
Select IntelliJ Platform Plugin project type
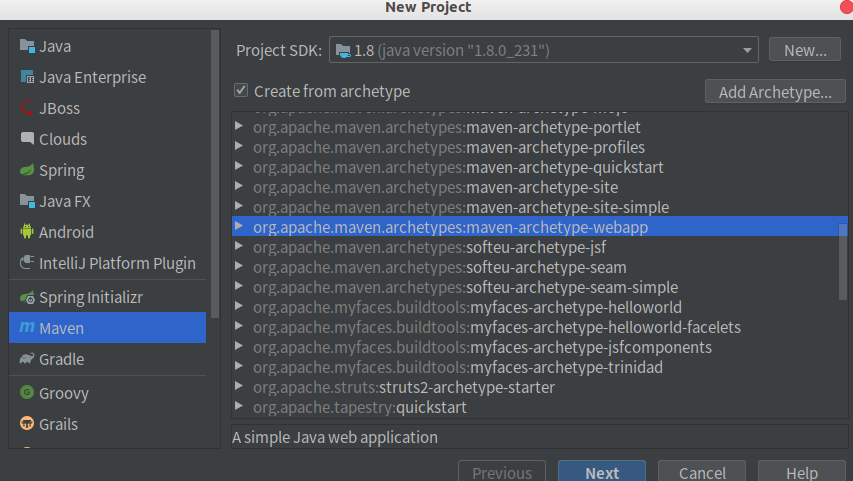[117, 264]
